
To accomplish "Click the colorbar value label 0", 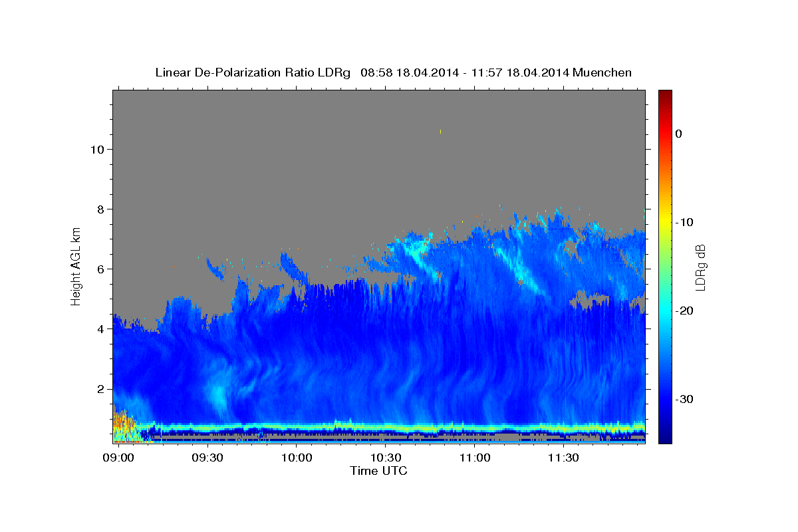I will [x=678, y=134].
